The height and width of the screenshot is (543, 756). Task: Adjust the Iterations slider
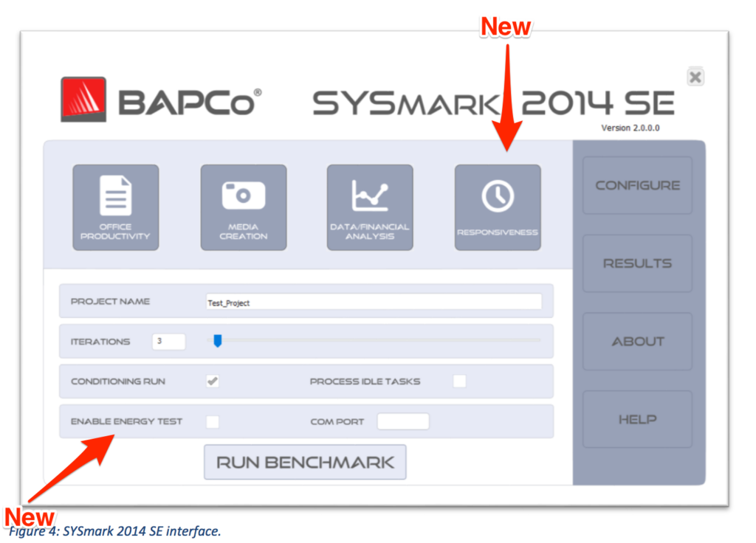[x=216, y=341]
